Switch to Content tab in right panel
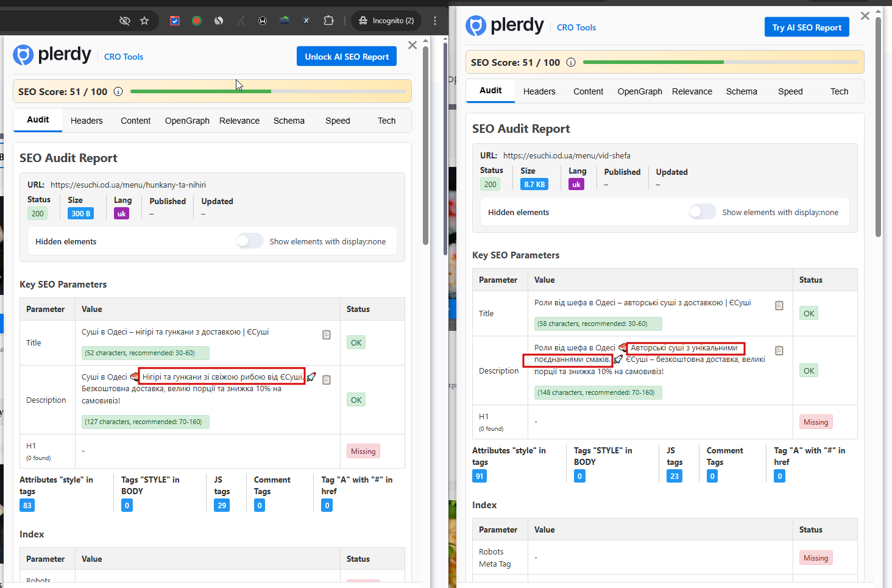892x588 pixels. pos(588,91)
